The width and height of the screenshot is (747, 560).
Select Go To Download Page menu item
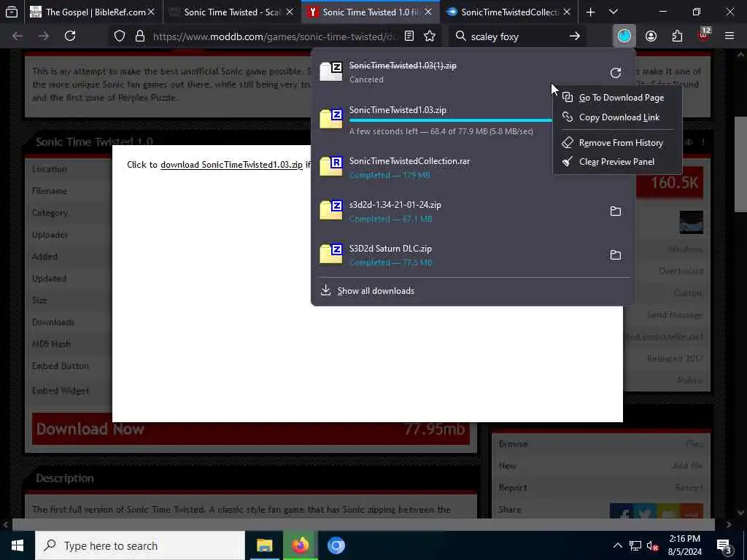click(617, 98)
